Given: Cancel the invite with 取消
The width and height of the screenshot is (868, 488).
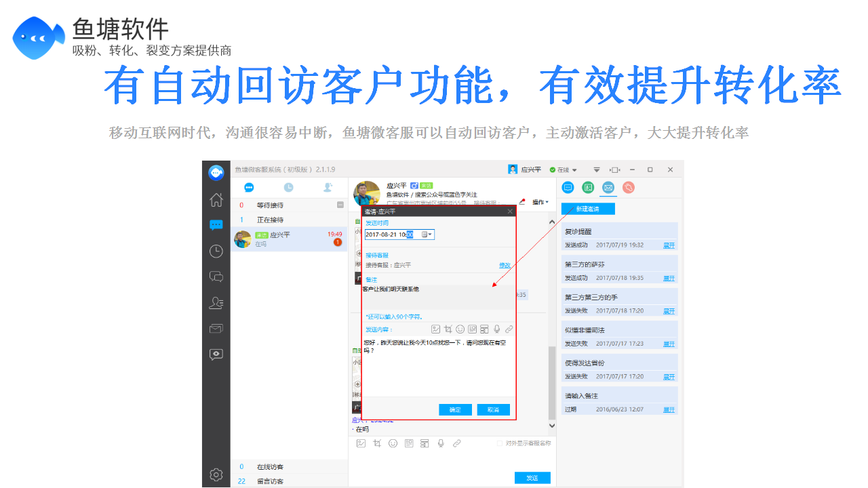Looking at the screenshot, I should pos(493,409).
